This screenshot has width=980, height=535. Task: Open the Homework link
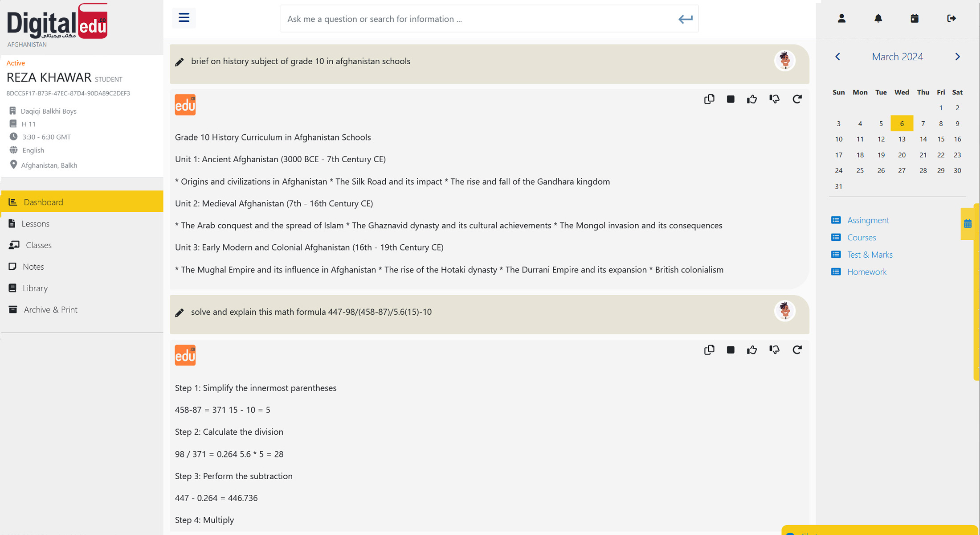[x=866, y=272]
